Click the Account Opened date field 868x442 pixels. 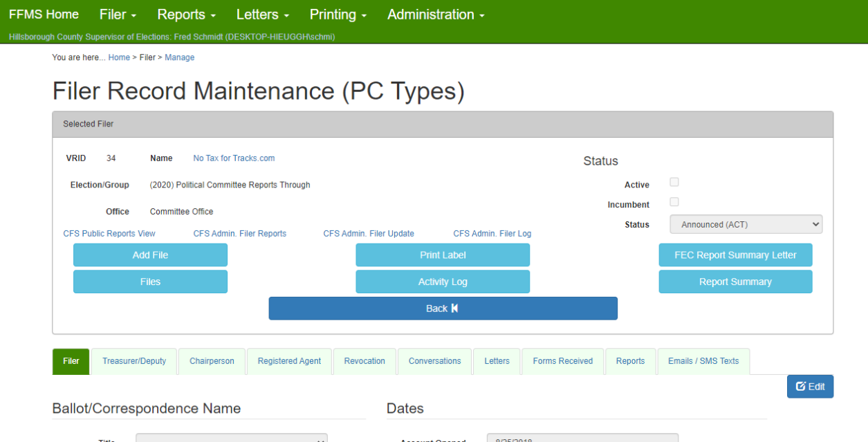click(x=582, y=439)
